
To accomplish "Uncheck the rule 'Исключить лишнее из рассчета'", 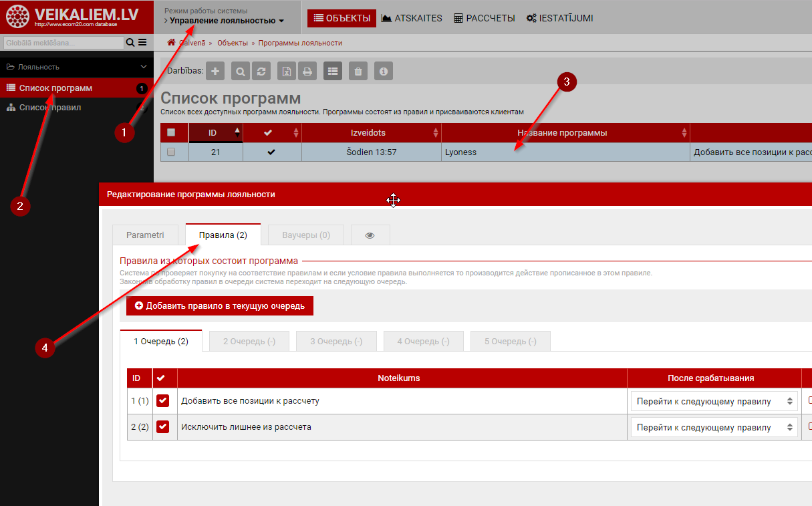I will click(x=162, y=427).
